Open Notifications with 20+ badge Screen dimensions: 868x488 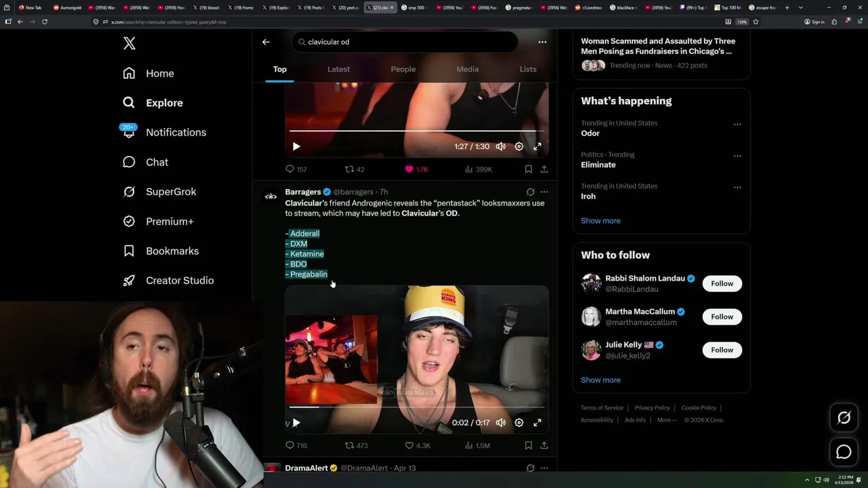point(163,132)
